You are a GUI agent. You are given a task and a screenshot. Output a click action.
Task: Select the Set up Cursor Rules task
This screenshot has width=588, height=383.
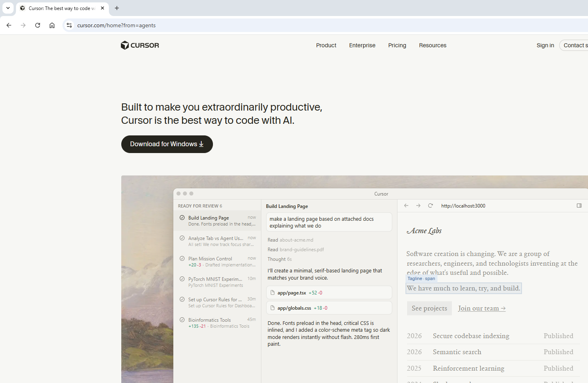217,302
